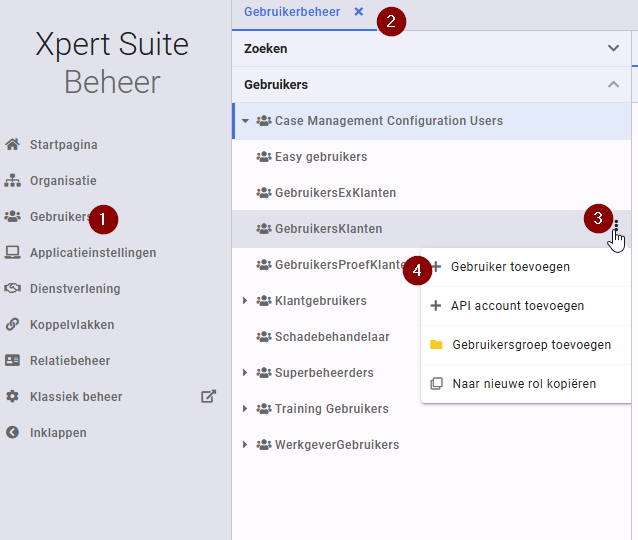Collapse the Gebruikers section chevron
Image resolution: width=638 pixels, height=540 pixels.
pyautogui.click(x=613, y=84)
